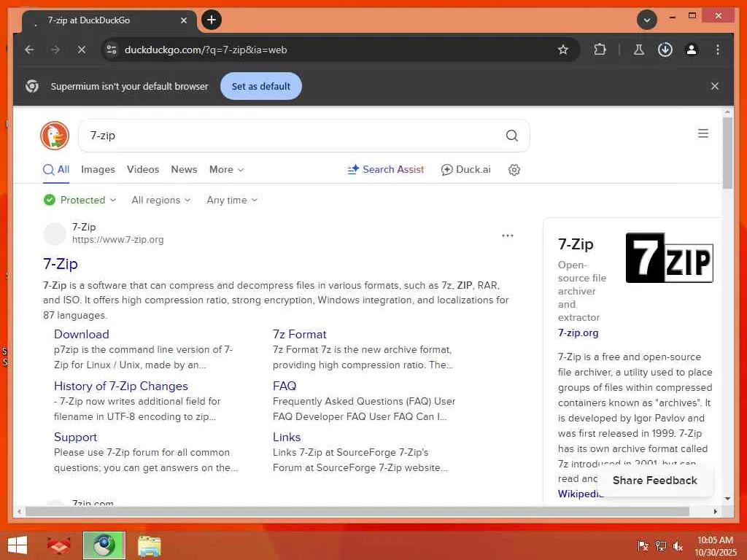The height and width of the screenshot is (560, 747).
Task: Click the Set as default button
Action: (261, 86)
